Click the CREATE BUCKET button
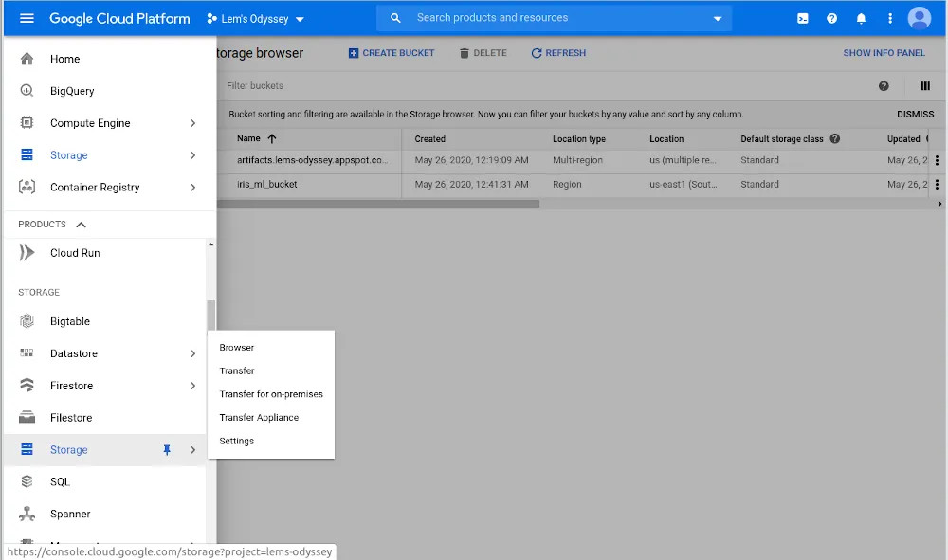This screenshot has width=948, height=560. tap(392, 53)
